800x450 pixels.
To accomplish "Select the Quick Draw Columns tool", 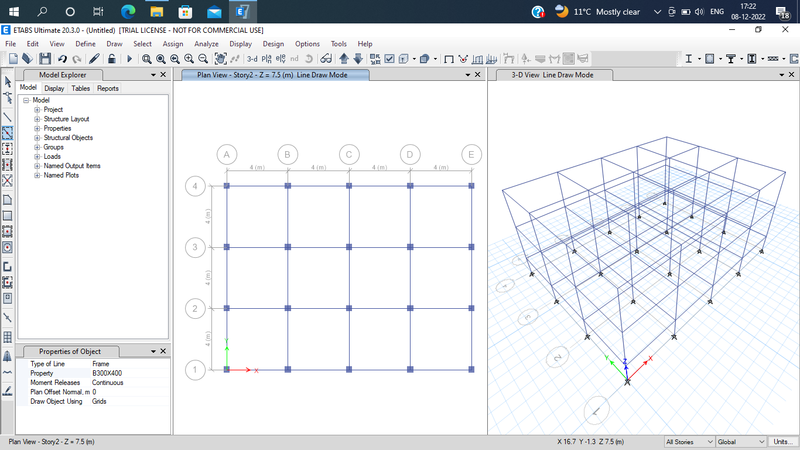I will [x=8, y=149].
